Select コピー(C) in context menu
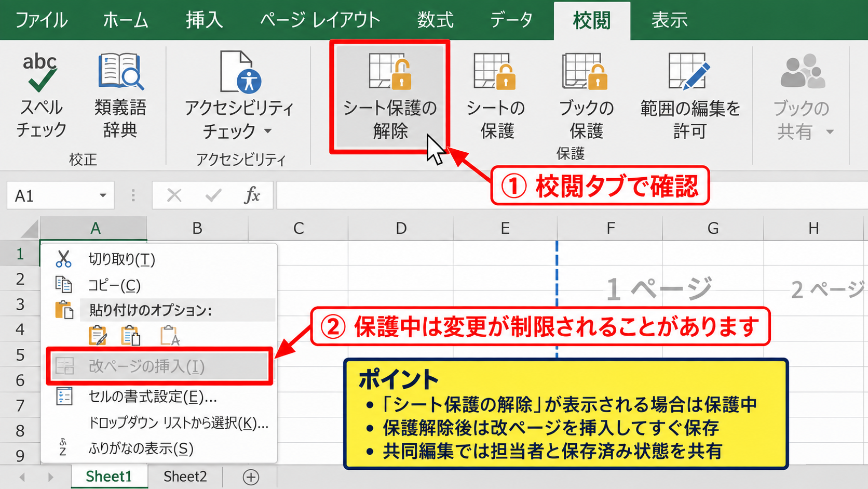Image resolution: width=868 pixels, height=489 pixels. tap(159, 285)
